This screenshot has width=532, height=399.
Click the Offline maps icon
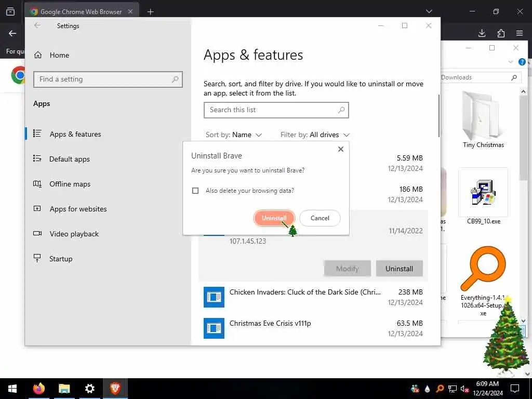(37, 184)
